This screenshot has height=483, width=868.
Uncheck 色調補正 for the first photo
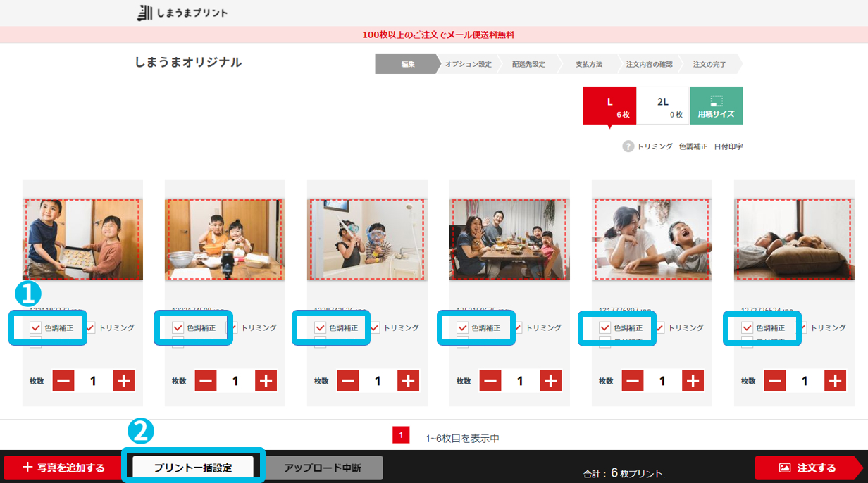point(36,328)
